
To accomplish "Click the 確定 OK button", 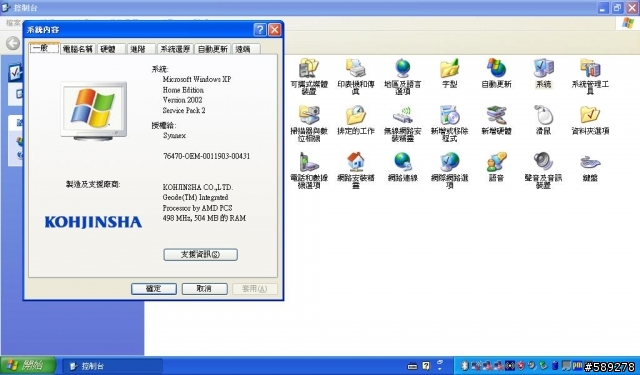I will click(x=154, y=289).
